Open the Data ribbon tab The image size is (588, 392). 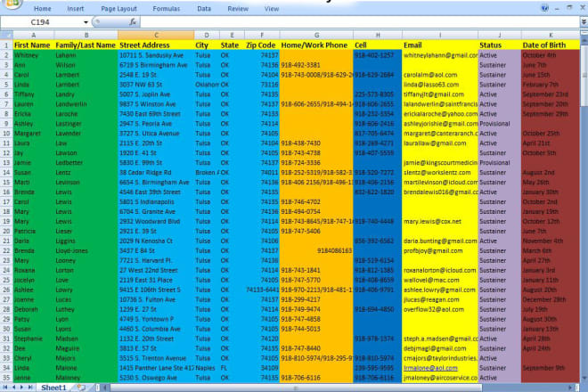(204, 9)
